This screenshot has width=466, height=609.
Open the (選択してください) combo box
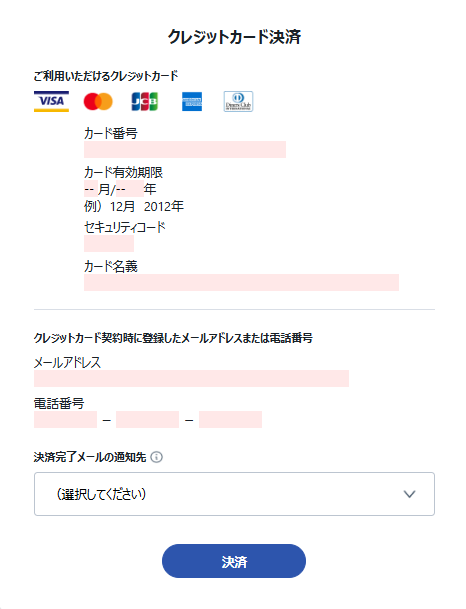(234, 494)
